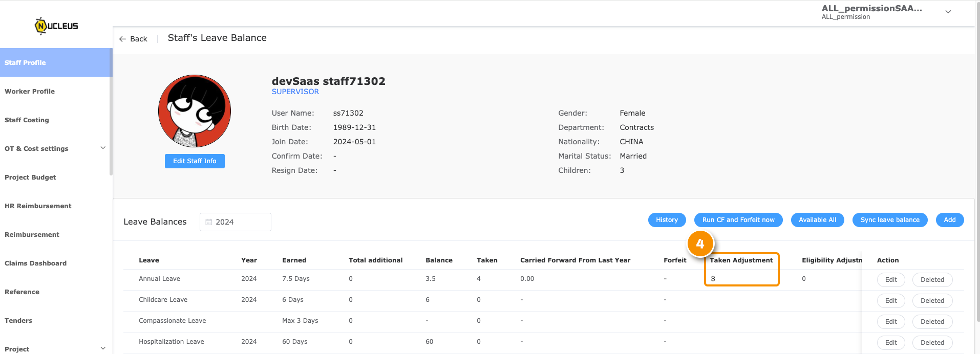Go to HR Reimbursement page
980x354 pixels.
(38, 206)
